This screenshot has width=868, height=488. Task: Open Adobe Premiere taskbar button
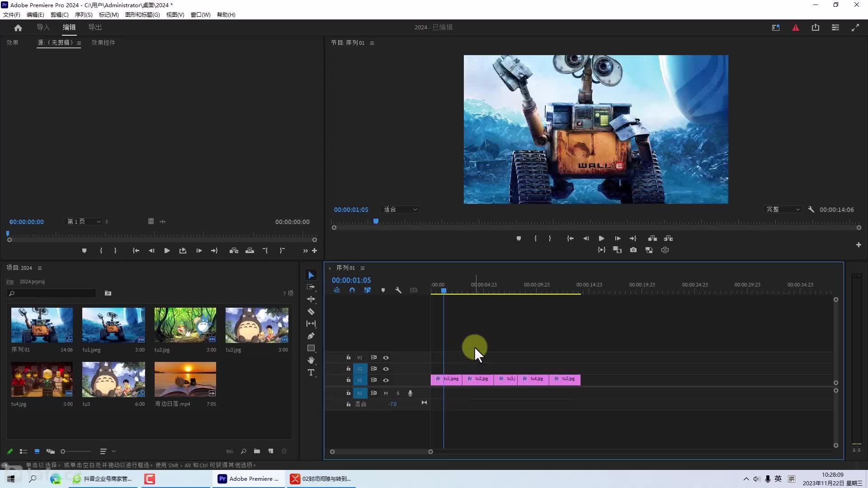click(x=248, y=479)
